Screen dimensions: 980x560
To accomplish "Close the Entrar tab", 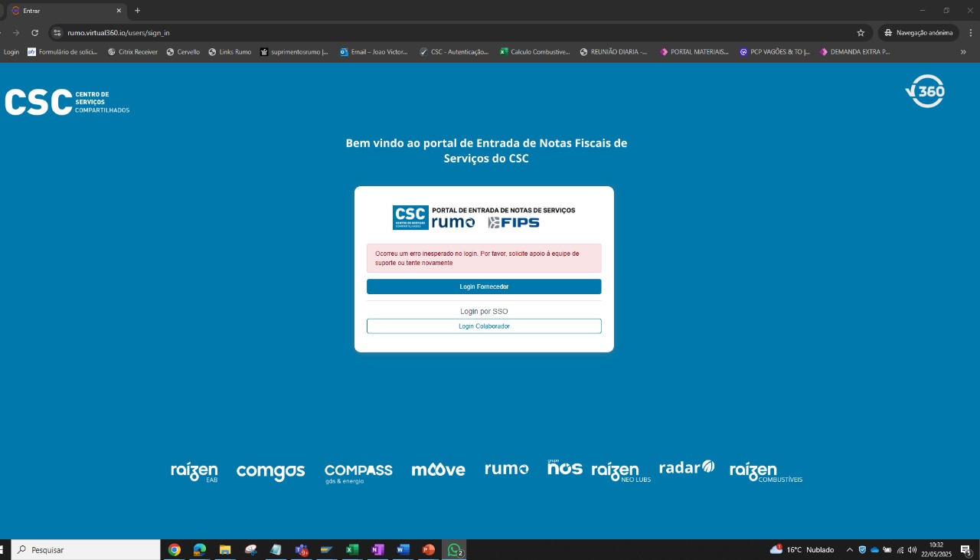I will point(119,11).
